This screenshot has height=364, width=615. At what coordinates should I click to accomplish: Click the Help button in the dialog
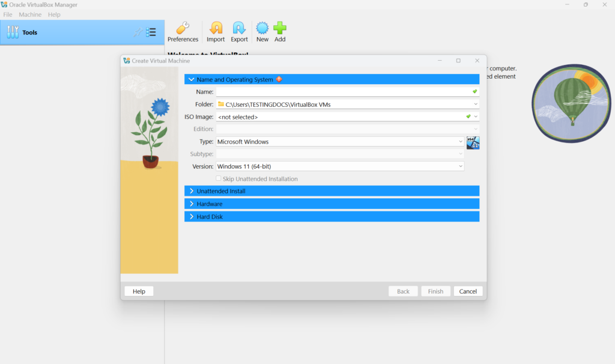pos(138,291)
